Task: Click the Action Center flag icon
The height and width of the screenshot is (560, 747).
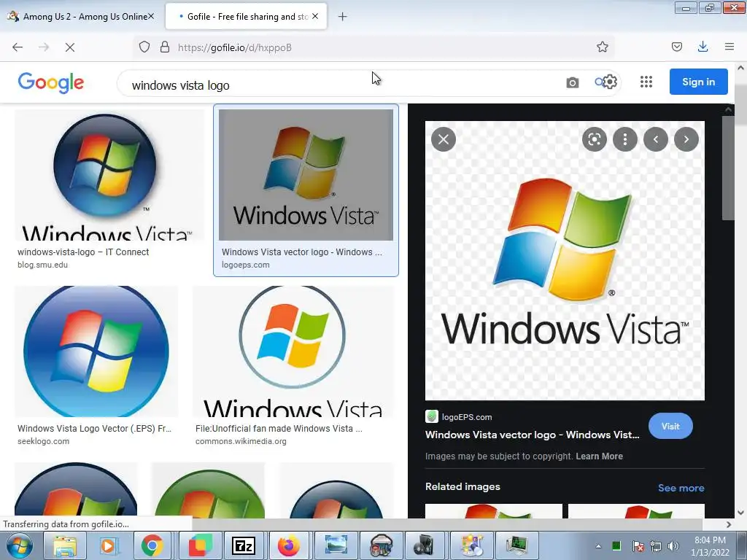Action: point(638,546)
